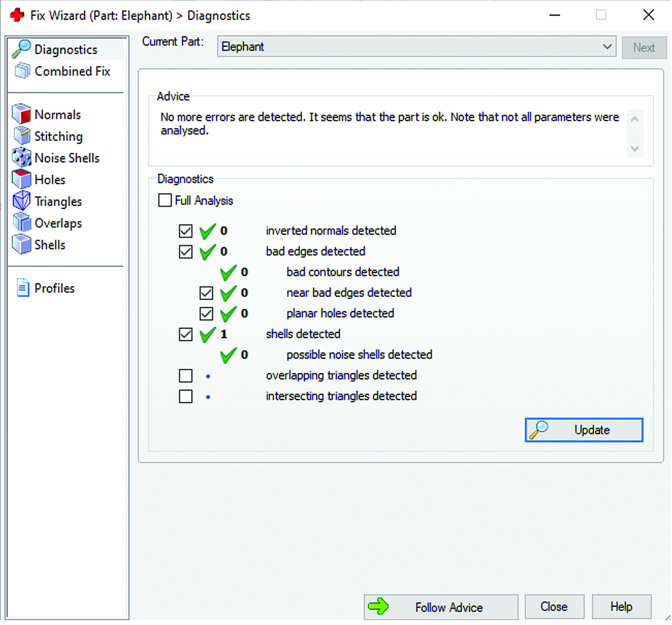The image size is (672, 625).
Task: Enable the Full Analysis checkbox
Action: (x=165, y=200)
